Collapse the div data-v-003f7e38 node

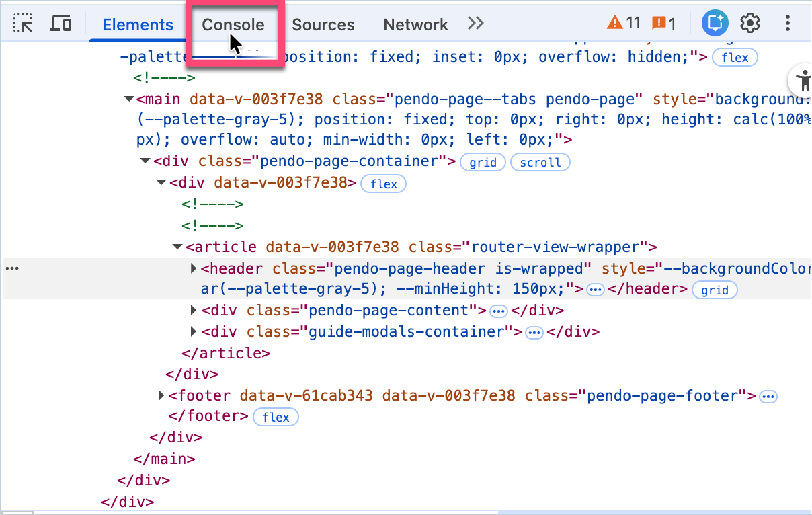pos(161,183)
